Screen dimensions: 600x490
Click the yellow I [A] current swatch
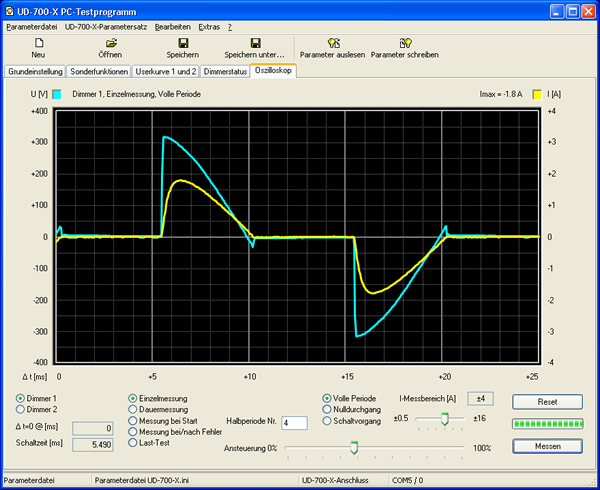pyautogui.click(x=537, y=94)
